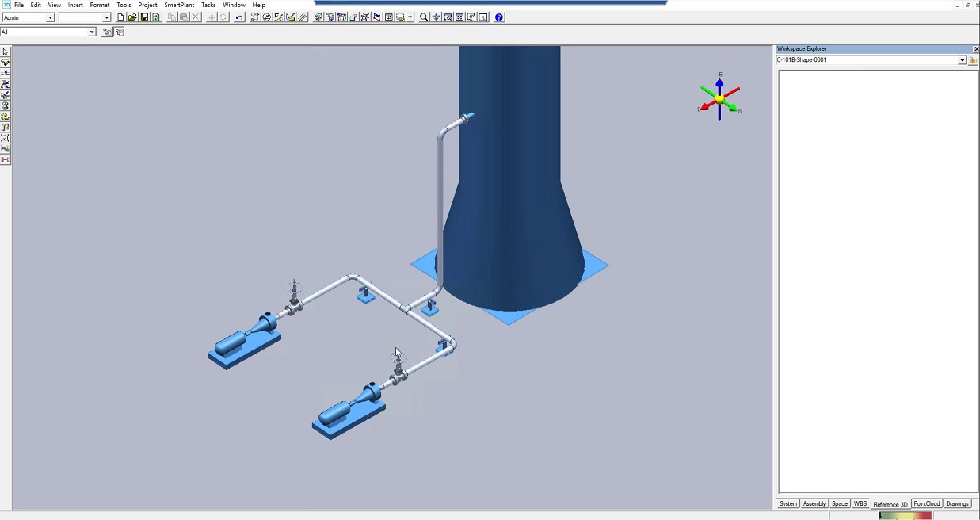Click the Open folder icon
Screen dimensions: 980x520
[x=132, y=17]
